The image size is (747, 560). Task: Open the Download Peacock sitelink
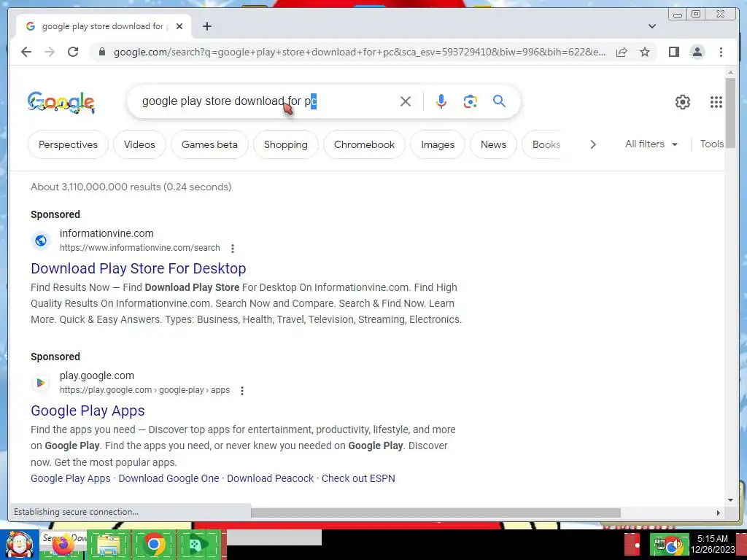pos(270,478)
